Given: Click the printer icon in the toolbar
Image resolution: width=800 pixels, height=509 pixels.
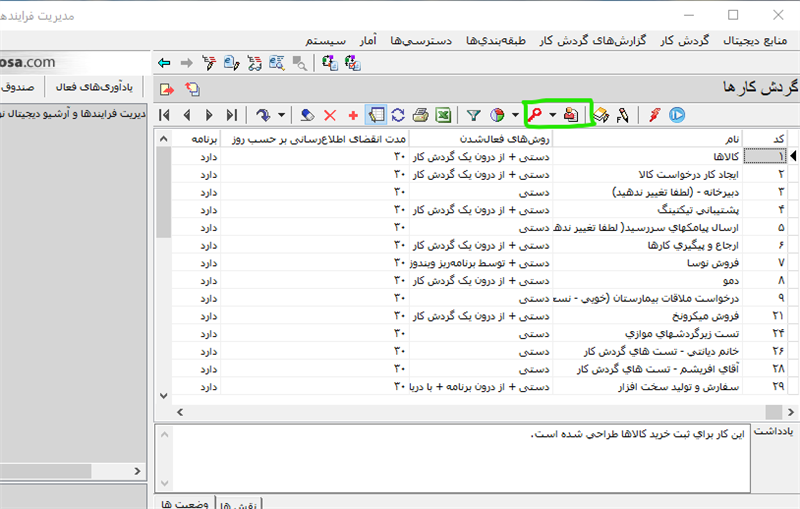Looking at the screenshot, I should [x=421, y=115].
